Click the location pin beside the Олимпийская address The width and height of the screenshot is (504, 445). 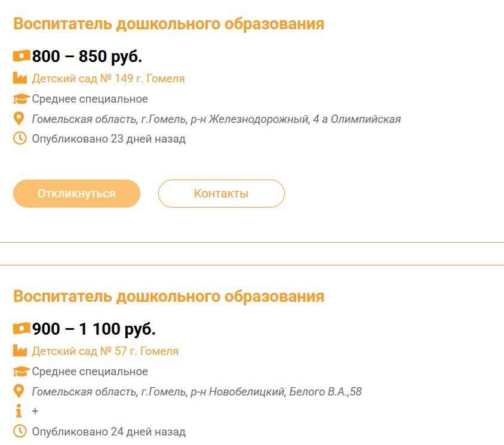tap(19, 119)
